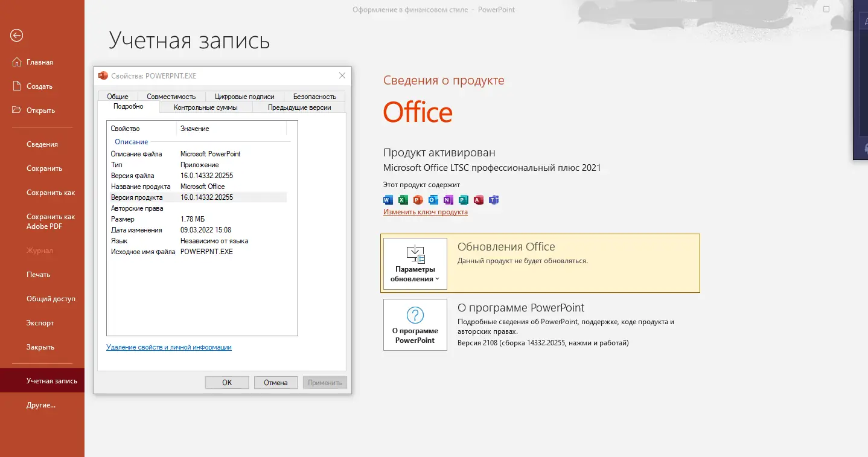Switch to the 'Общие' tab
The height and width of the screenshot is (457, 868).
(x=118, y=96)
